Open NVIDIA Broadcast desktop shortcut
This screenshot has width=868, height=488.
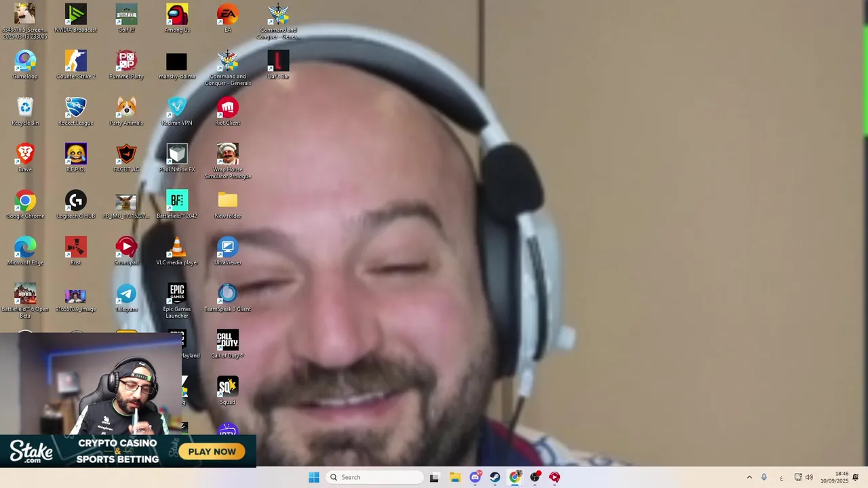(x=75, y=18)
